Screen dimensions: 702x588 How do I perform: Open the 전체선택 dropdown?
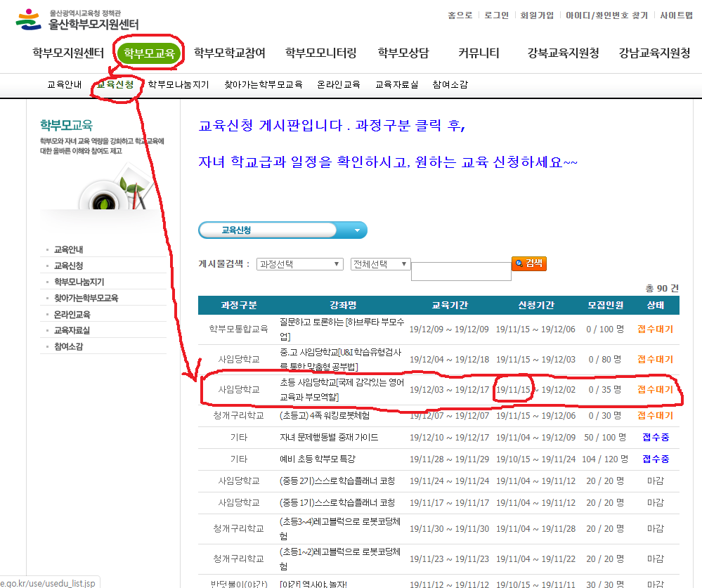coord(380,264)
